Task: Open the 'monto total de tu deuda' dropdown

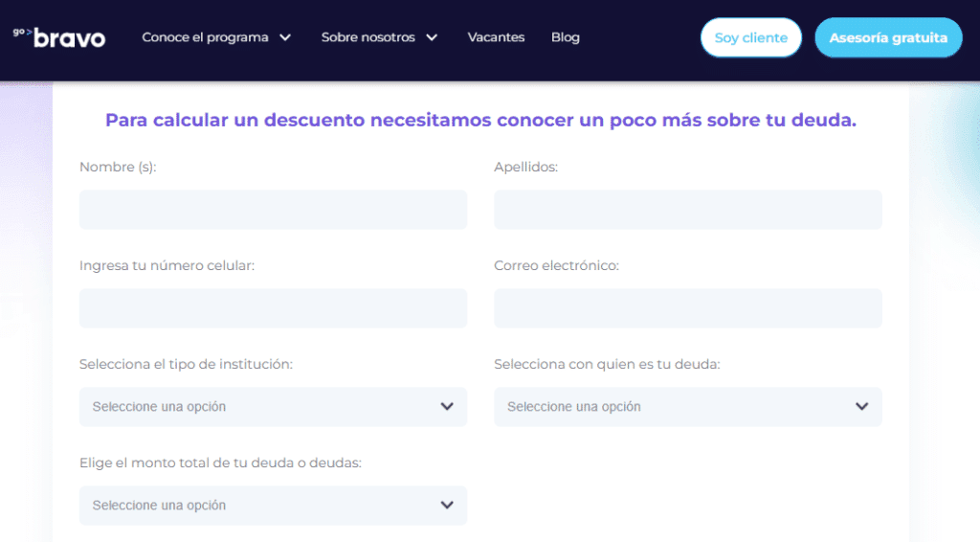Action: pyautogui.click(x=273, y=505)
